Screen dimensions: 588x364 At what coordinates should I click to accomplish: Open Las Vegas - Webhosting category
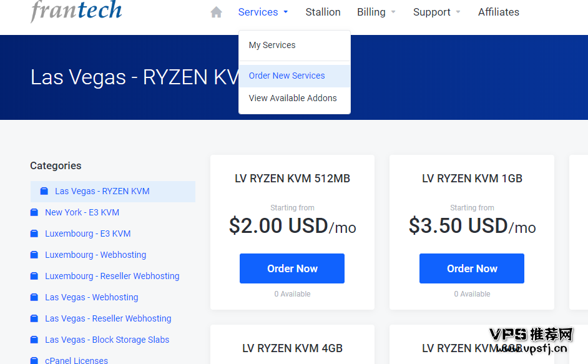click(x=92, y=297)
